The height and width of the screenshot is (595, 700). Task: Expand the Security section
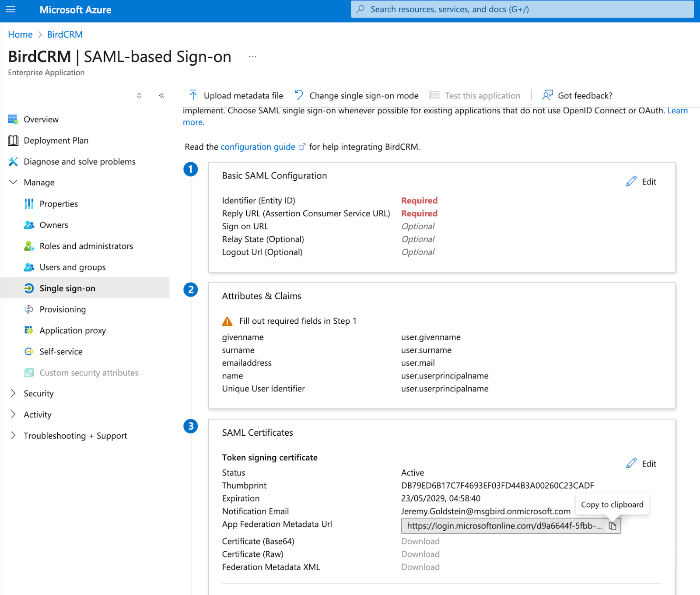14,393
